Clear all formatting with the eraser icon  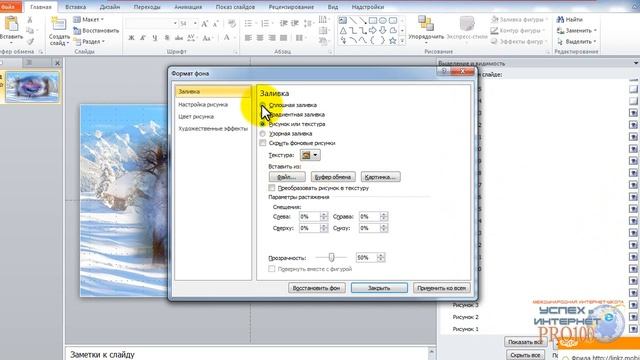[x=232, y=24]
